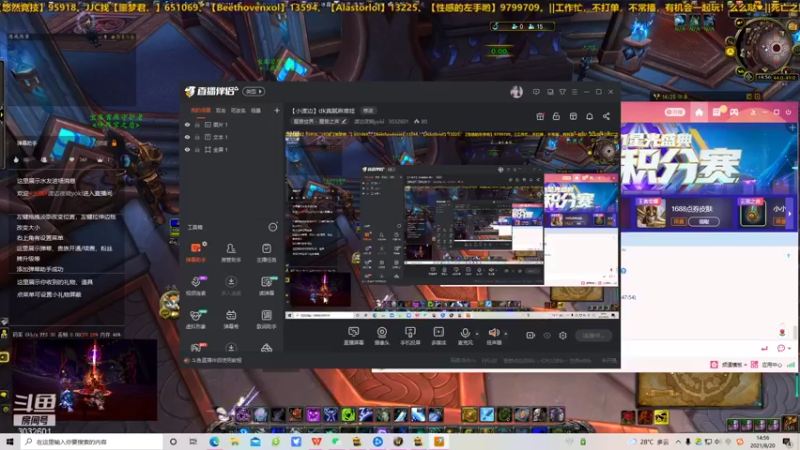Open streaming settings gear icon
Viewport: 800px width, 450px height.
coord(563,335)
